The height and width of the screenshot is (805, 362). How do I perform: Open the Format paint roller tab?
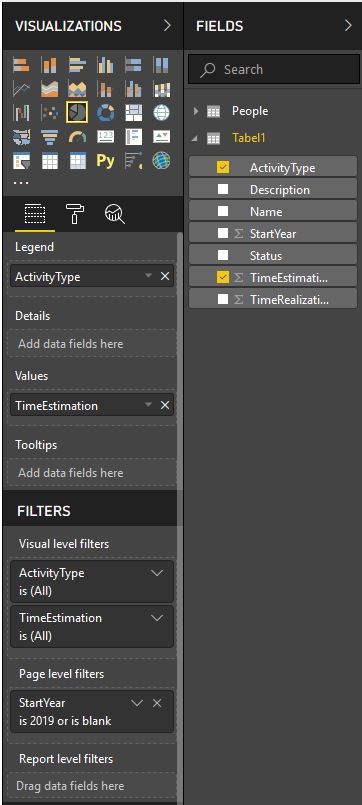(x=75, y=213)
